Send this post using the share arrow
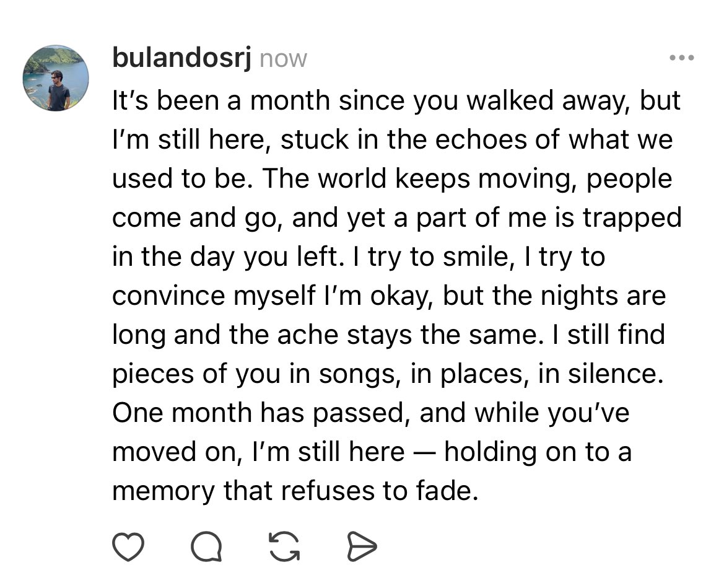Screen dimensions: 724x588 coord(362,546)
